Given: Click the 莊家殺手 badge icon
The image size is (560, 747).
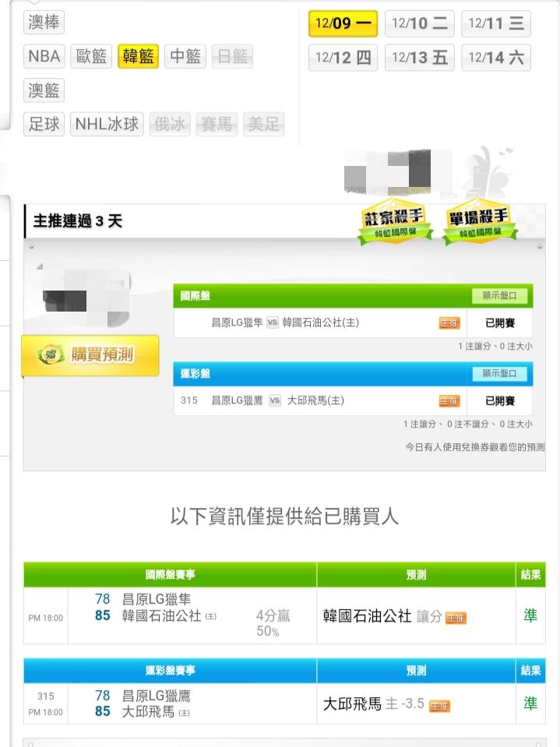Looking at the screenshot, I should (395, 223).
